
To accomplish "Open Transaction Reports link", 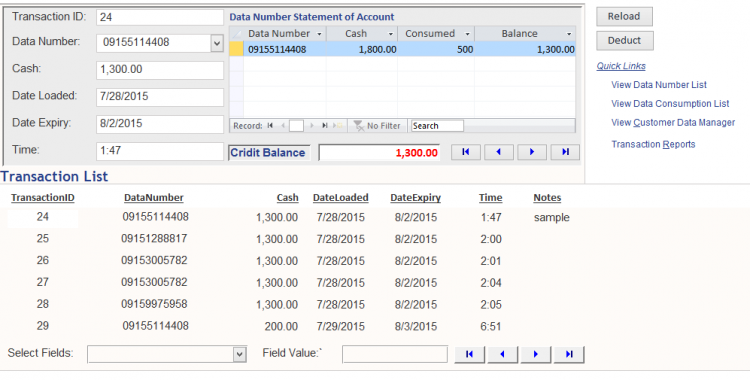I will (653, 145).
